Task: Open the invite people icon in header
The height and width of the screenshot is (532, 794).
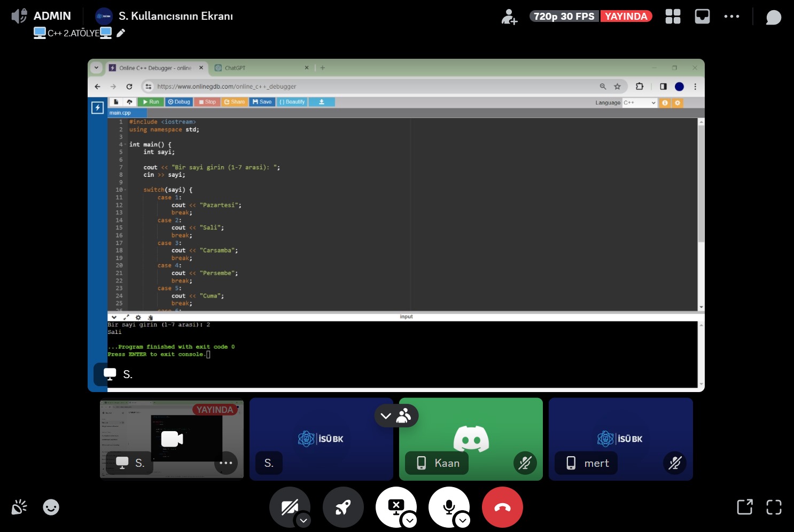Action: 509,17
